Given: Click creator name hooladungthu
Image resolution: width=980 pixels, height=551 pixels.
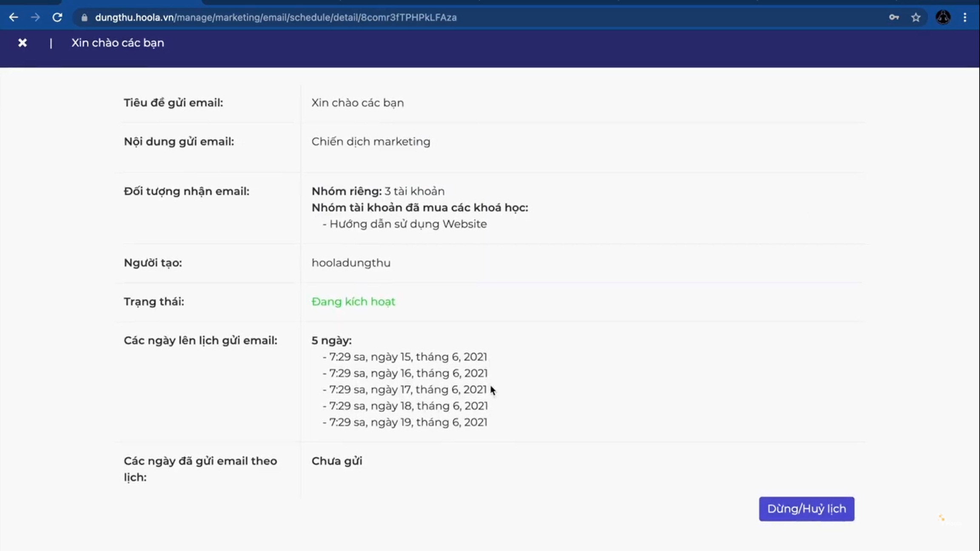Looking at the screenshot, I should coord(351,263).
